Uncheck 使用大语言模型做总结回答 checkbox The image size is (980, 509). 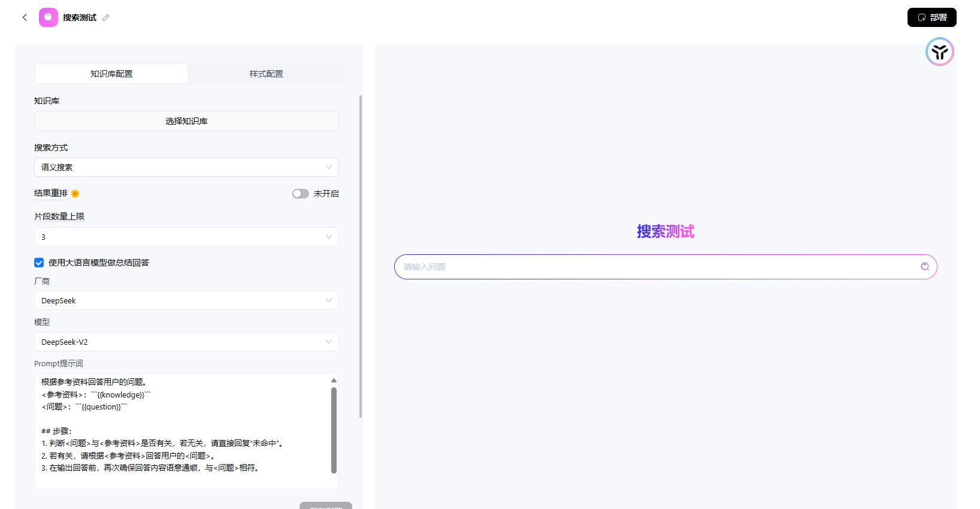[x=39, y=263]
